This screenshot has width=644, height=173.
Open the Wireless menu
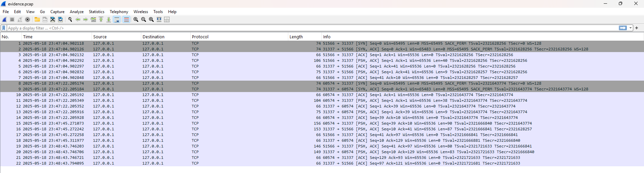(x=141, y=11)
